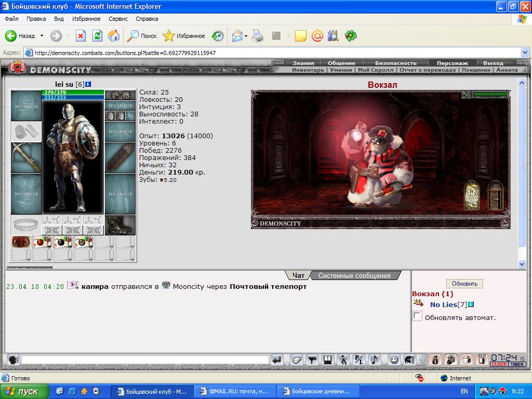The height and width of the screenshot is (399, 532).
Task: Open the Mail button dropdown arrow
Action: 246,36
